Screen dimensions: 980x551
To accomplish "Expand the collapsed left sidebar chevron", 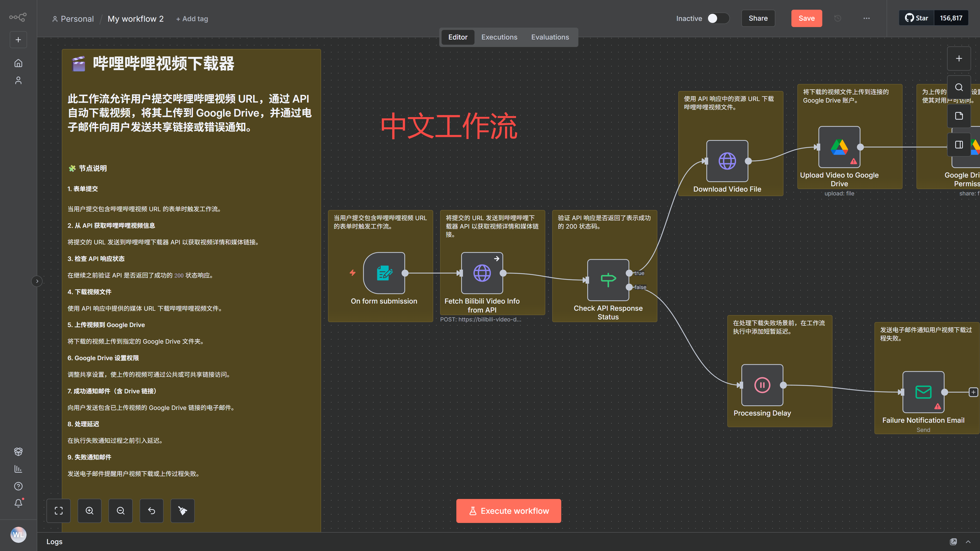I will [37, 281].
